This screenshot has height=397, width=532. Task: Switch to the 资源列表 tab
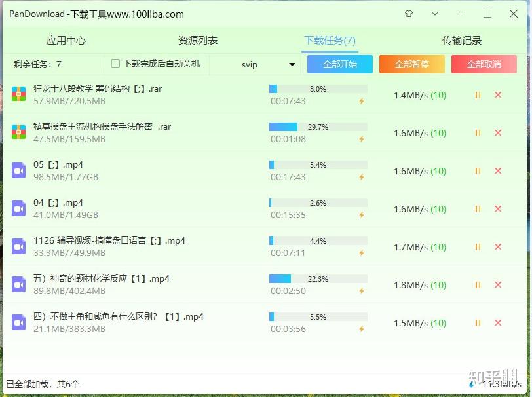[199, 39]
